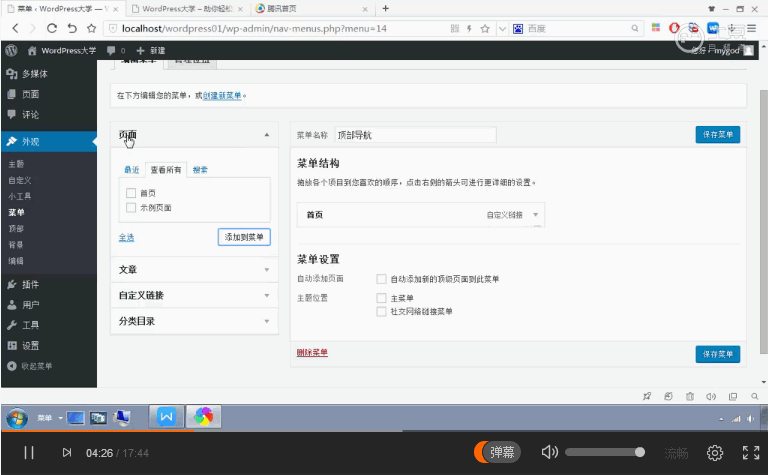This screenshot has width=768, height=475.
Task: Click the search magnifier in 百度 box
Action: pos(635,28)
